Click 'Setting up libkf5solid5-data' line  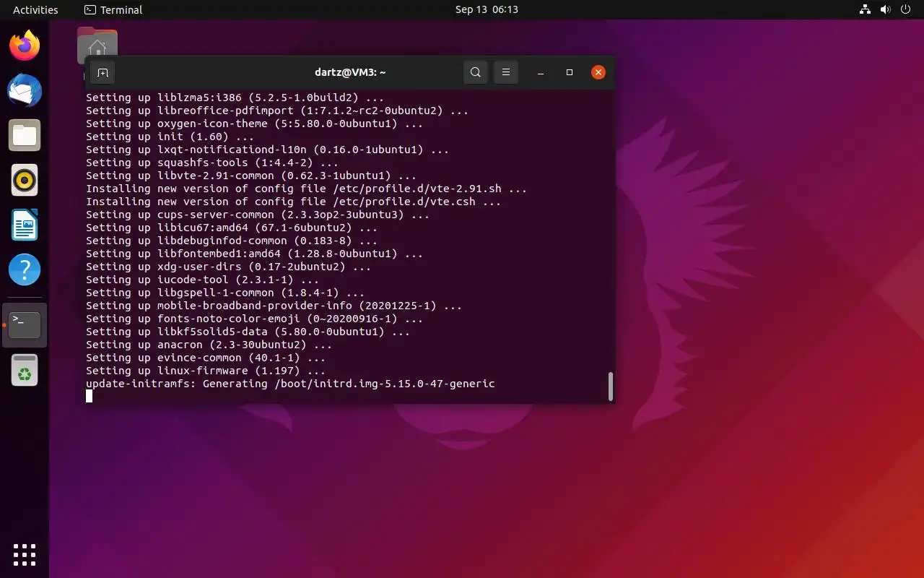pyautogui.click(x=248, y=332)
